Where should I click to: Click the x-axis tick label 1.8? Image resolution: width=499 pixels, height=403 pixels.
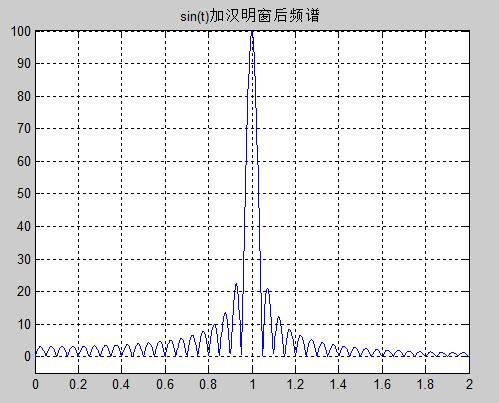point(425,385)
